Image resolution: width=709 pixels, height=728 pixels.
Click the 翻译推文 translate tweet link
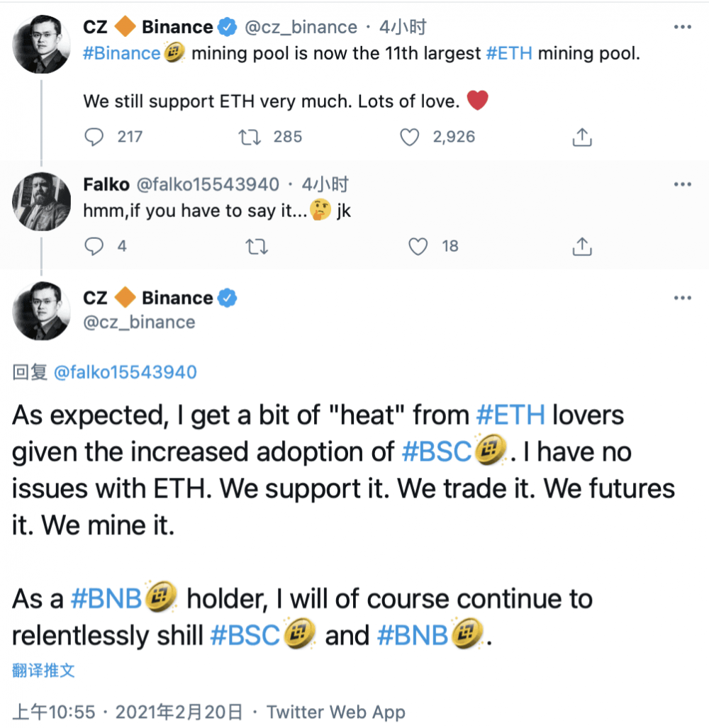click(43, 671)
